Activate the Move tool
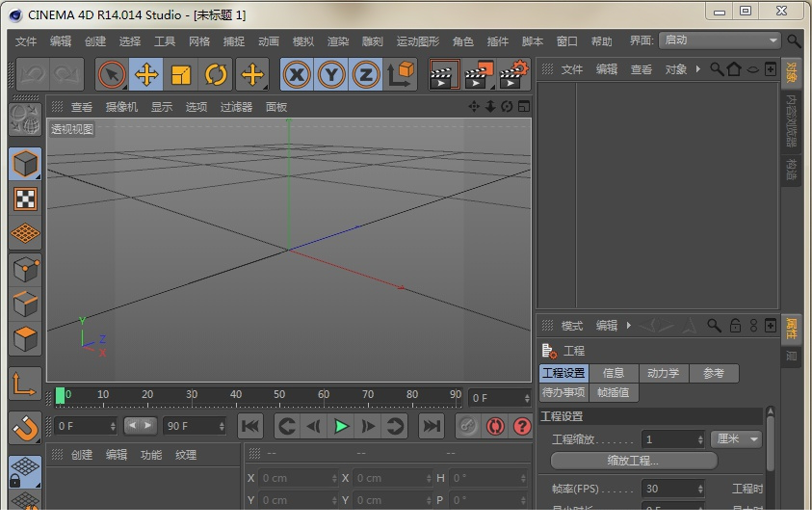This screenshot has width=812, height=530. [x=146, y=74]
